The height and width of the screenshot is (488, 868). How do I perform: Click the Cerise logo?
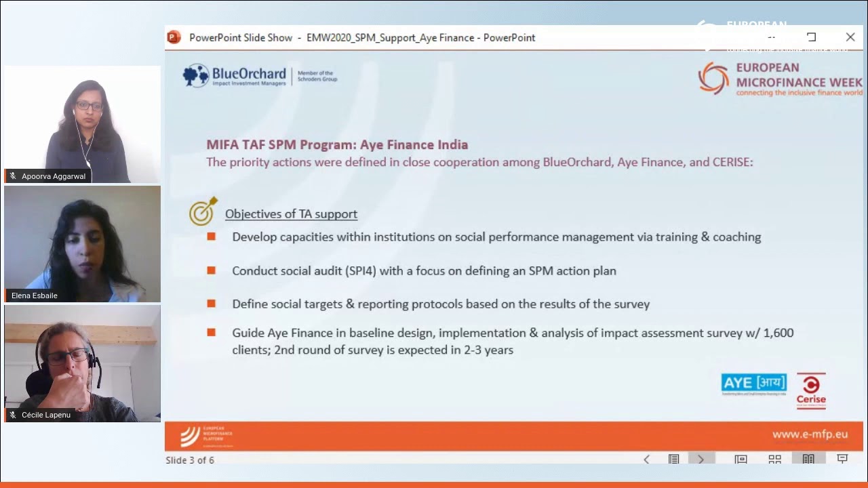click(x=811, y=391)
